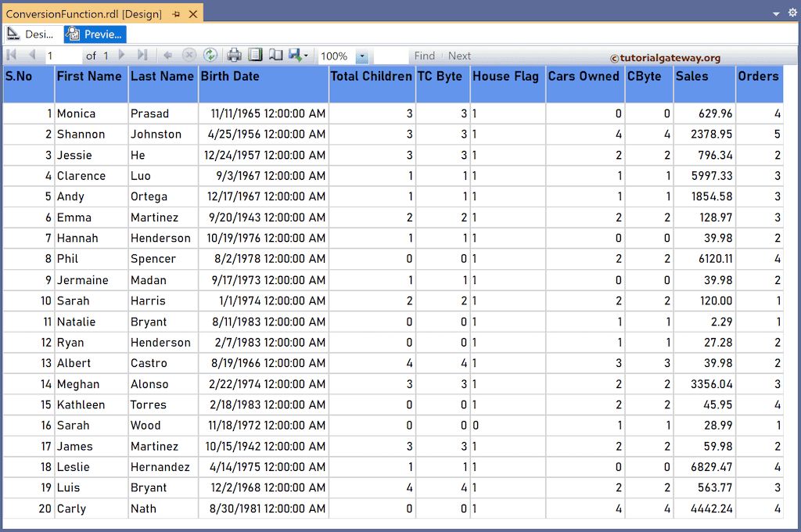Switch to the Preview tab

click(95, 34)
